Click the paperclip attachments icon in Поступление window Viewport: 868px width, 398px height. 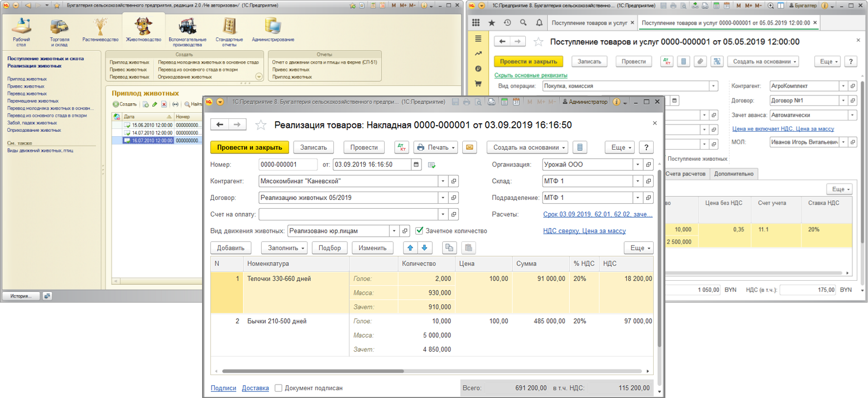701,61
